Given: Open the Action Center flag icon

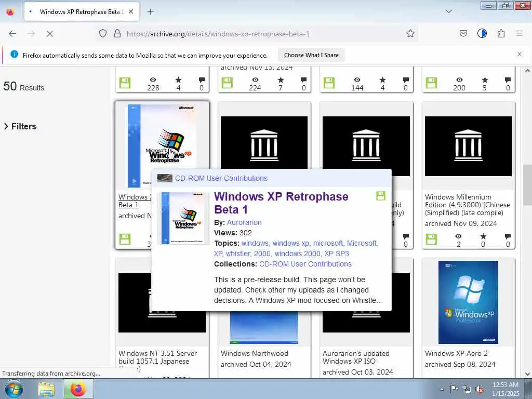Looking at the screenshot, I should tap(454, 389).
